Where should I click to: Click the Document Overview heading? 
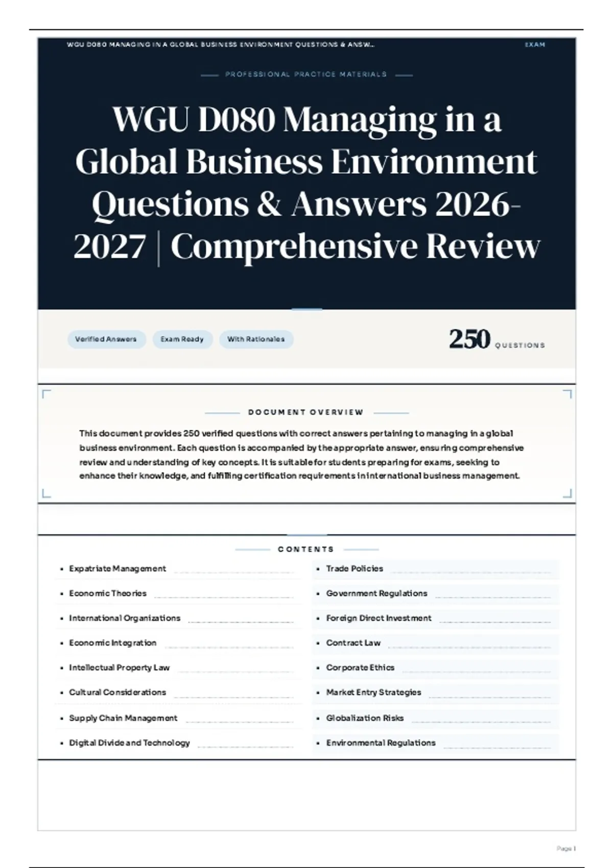pos(306,412)
